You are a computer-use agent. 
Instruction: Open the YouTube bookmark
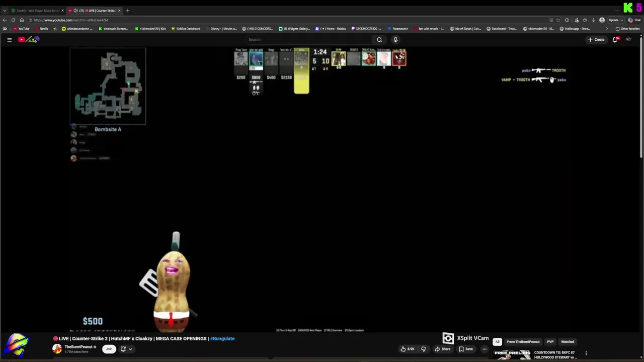pyautogui.click(x=21, y=29)
